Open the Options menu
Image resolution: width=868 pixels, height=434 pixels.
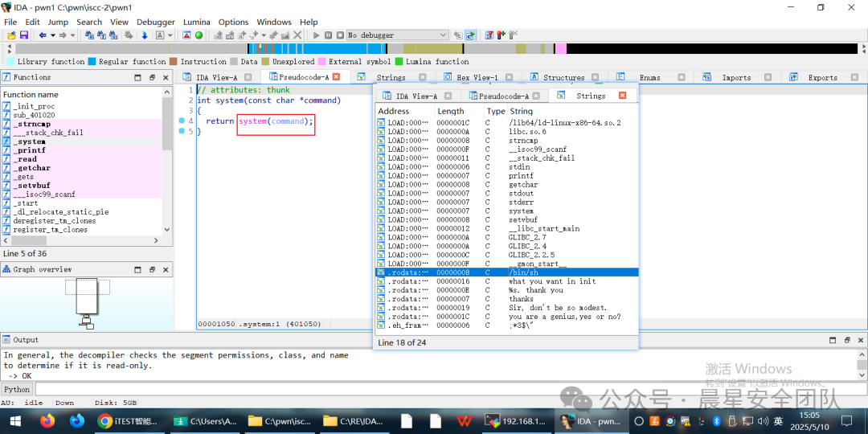point(233,23)
